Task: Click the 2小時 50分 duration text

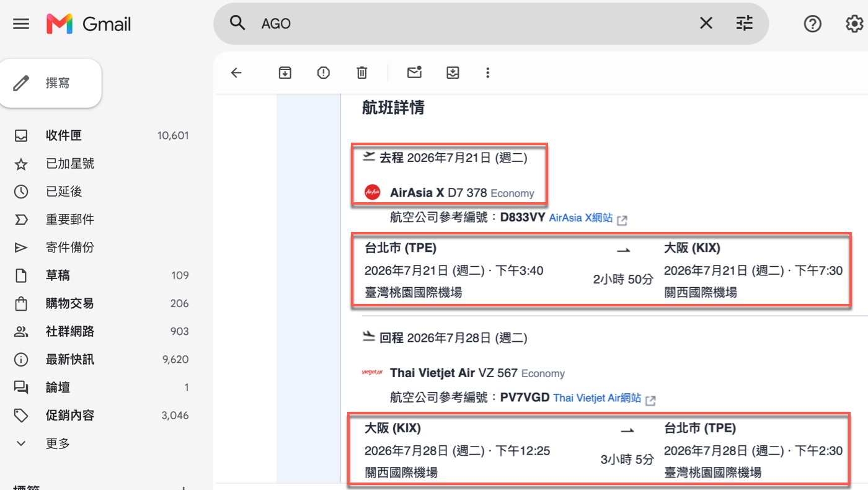Action: 623,279
